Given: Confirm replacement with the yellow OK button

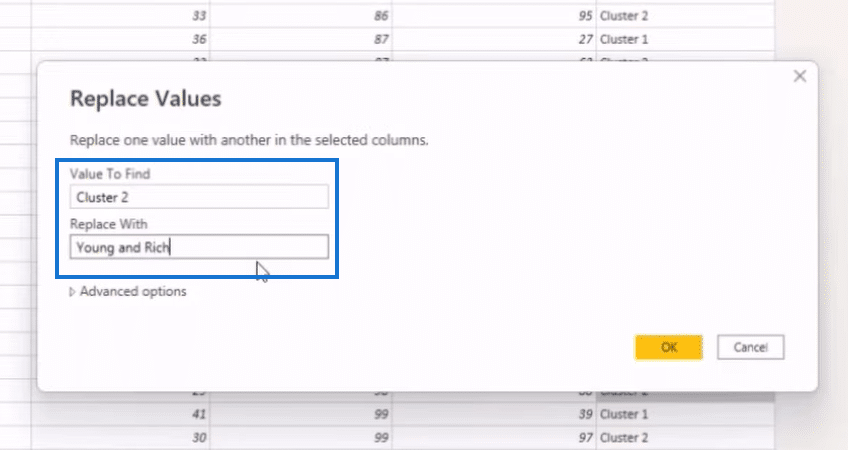Looking at the screenshot, I should 669,347.
